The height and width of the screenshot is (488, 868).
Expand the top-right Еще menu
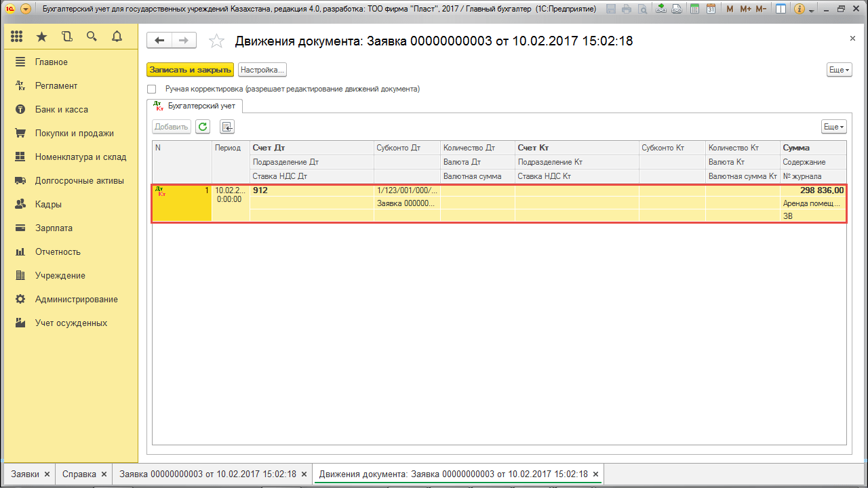(838, 69)
